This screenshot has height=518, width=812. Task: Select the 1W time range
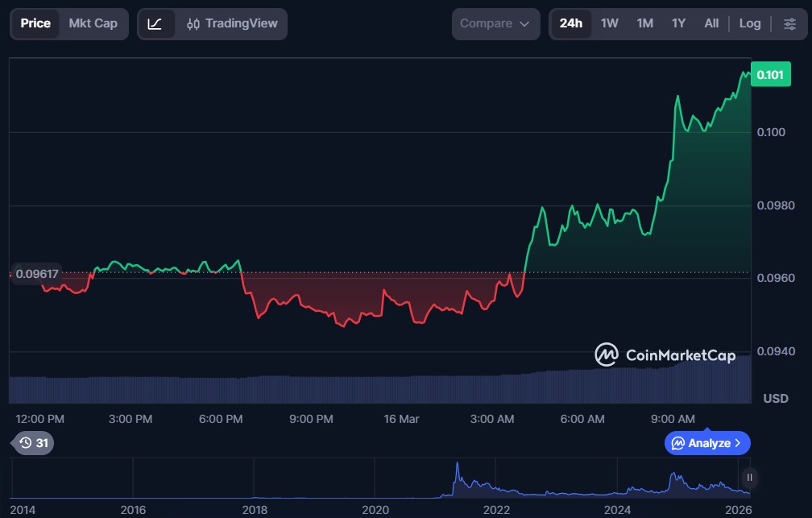pyautogui.click(x=610, y=23)
